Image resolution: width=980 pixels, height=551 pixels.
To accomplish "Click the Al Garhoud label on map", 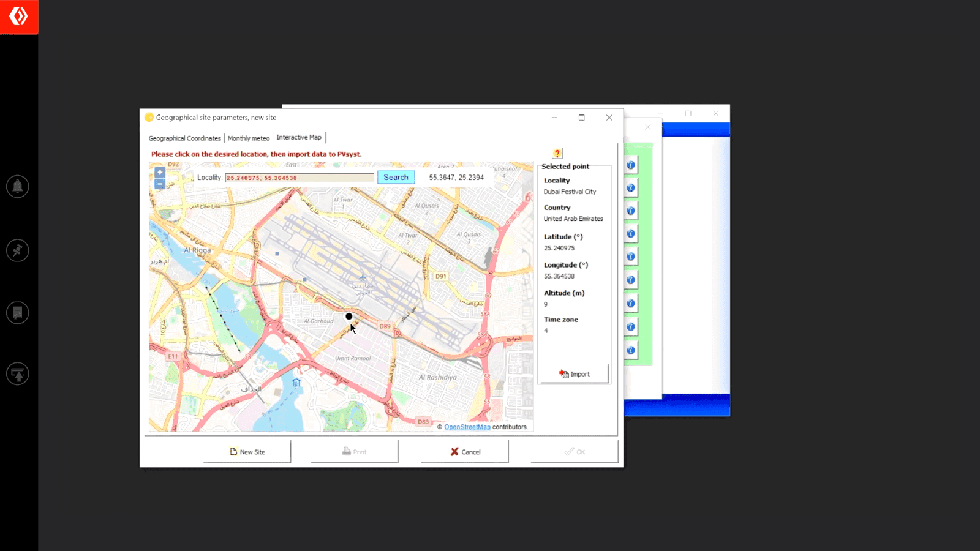I will (318, 321).
